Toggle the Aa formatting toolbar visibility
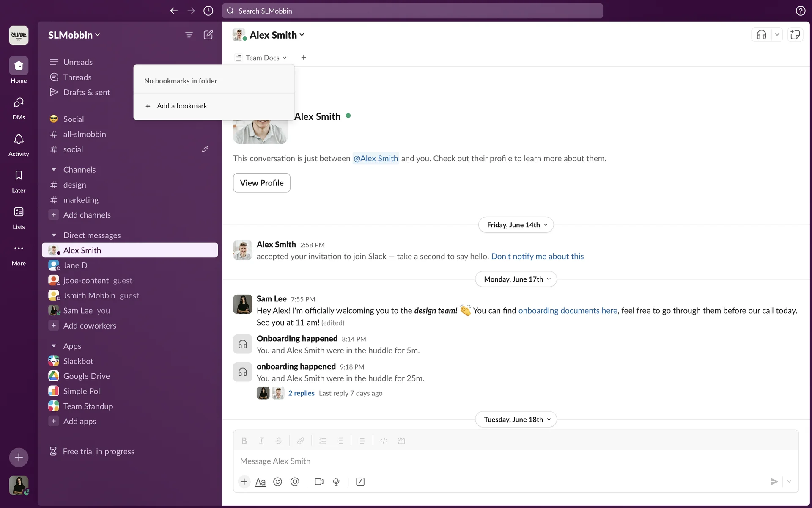The height and width of the screenshot is (508, 812). point(261,482)
